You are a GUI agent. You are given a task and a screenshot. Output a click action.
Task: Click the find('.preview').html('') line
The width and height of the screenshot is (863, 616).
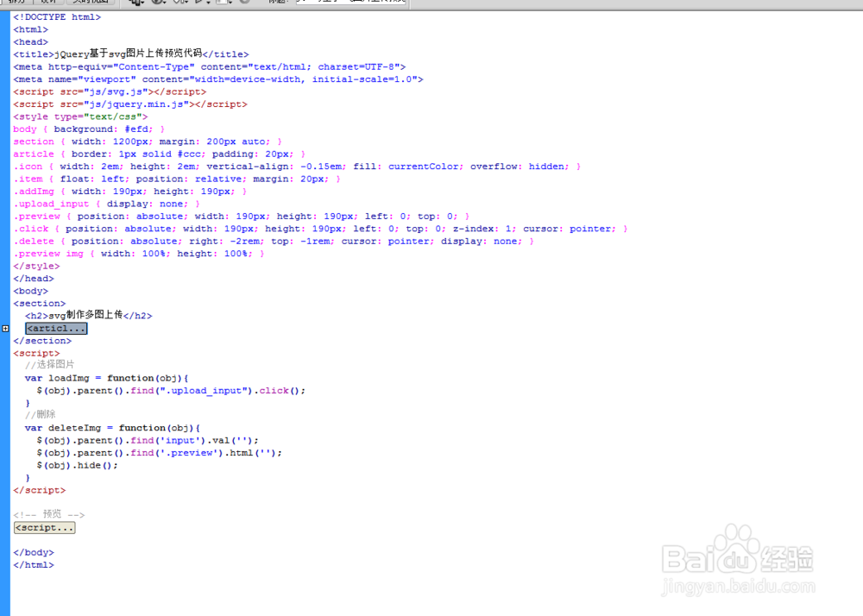(x=160, y=453)
